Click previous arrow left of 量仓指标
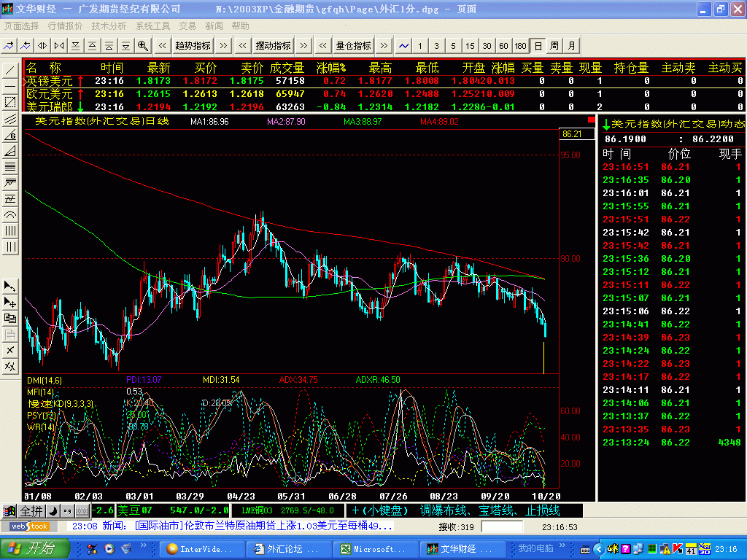Image resolution: width=747 pixels, height=560 pixels. (x=323, y=46)
